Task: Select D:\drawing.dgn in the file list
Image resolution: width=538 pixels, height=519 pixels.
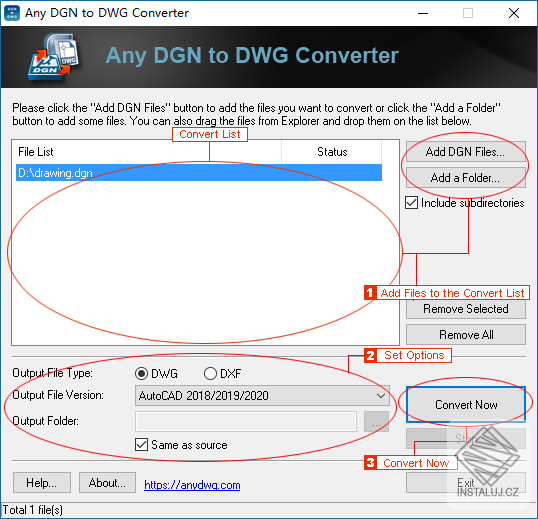Action: click(x=199, y=173)
